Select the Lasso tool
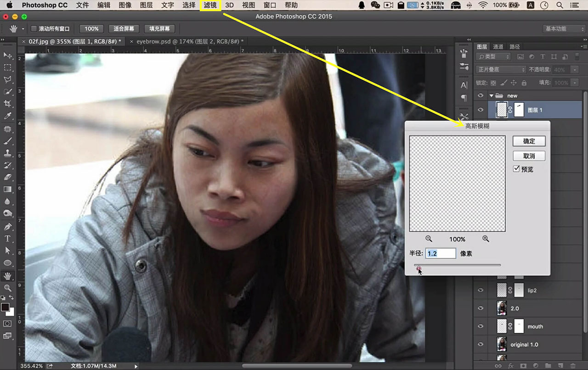The width and height of the screenshot is (588, 370). [7, 79]
